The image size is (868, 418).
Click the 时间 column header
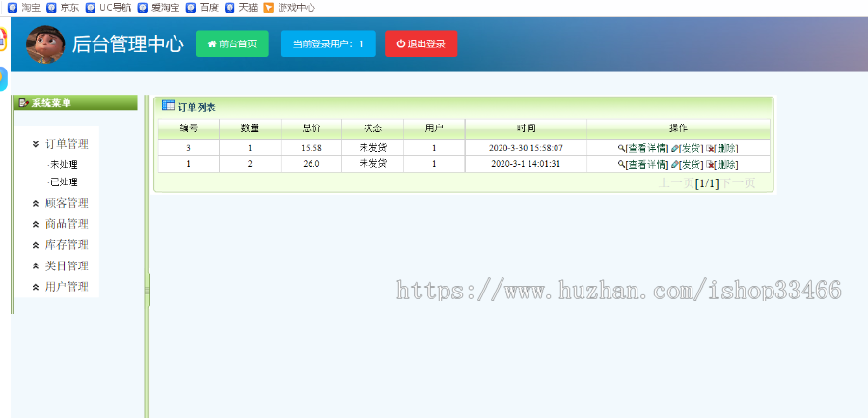[526, 128]
